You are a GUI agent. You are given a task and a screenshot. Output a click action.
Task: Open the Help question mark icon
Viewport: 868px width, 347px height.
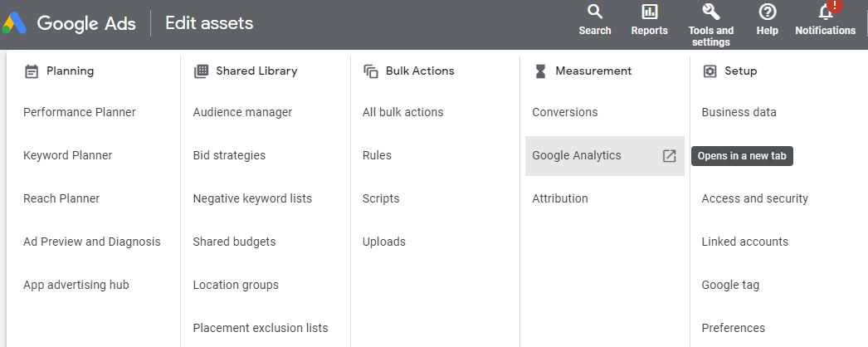[768, 12]
